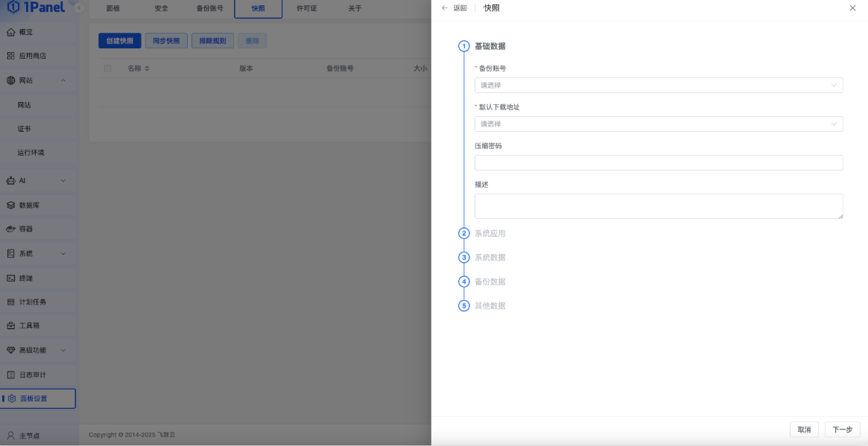868x446 pixels.
Task: Click the 工具箱 toolbox icon
Action: 11,325
